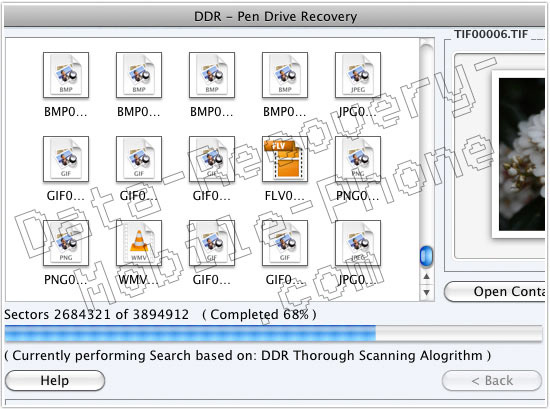550x410 pixels.
Task: Select the third GIF file in second row
Action: 212,159
